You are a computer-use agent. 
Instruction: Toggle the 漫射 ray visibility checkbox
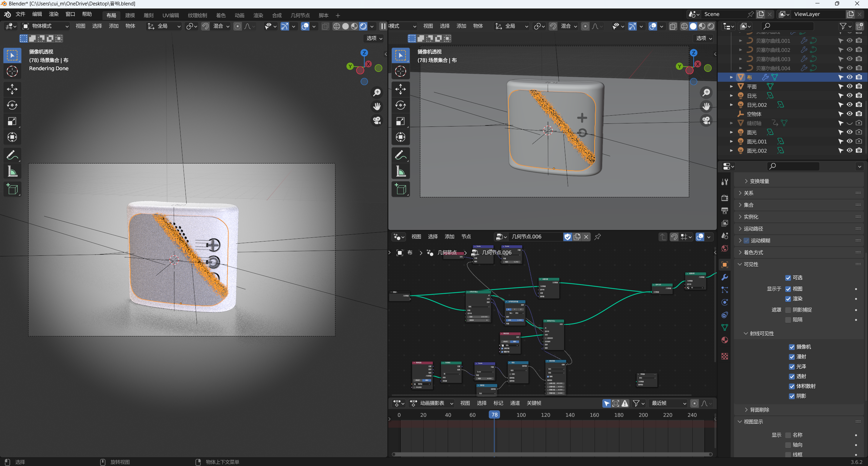click(792, 357)
